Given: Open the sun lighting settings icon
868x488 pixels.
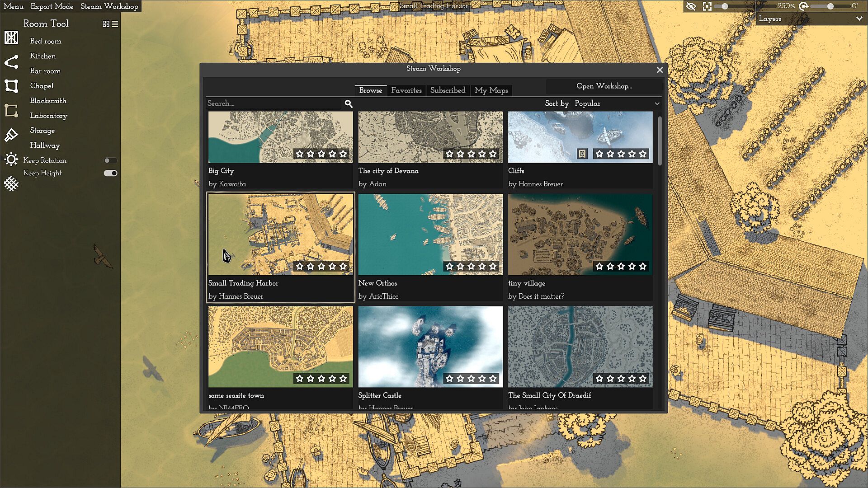Looking at the screenshot, I should [11, 160].
